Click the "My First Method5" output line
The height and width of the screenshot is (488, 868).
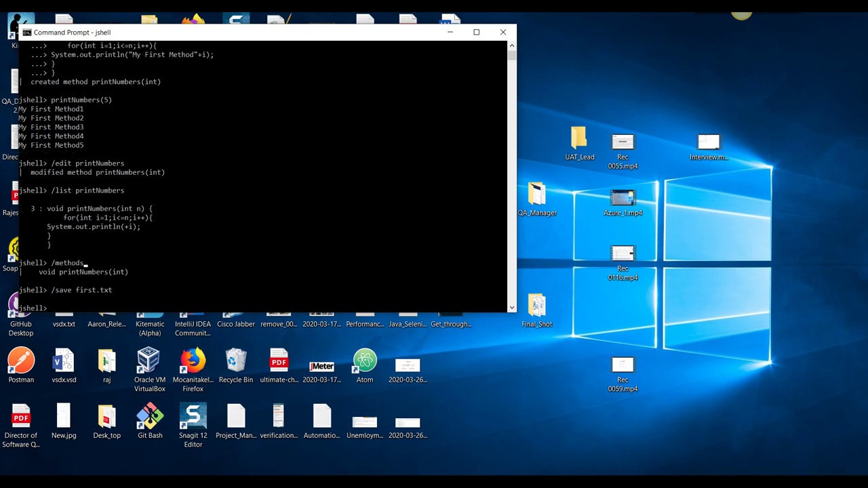pos(51,145)
